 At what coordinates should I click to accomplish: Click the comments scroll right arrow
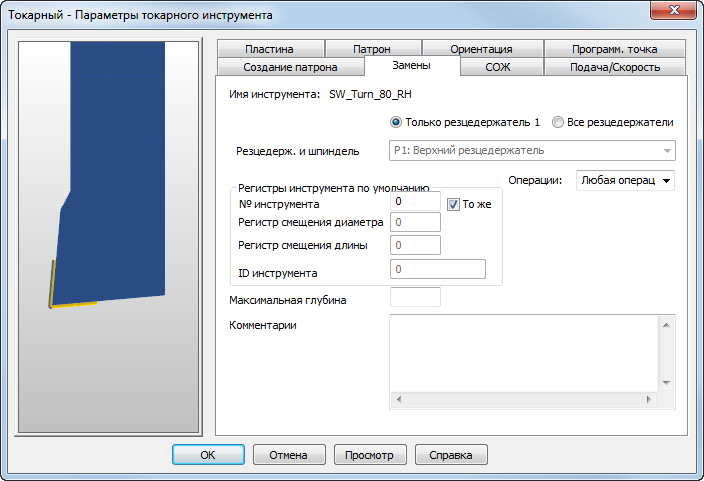649,399
